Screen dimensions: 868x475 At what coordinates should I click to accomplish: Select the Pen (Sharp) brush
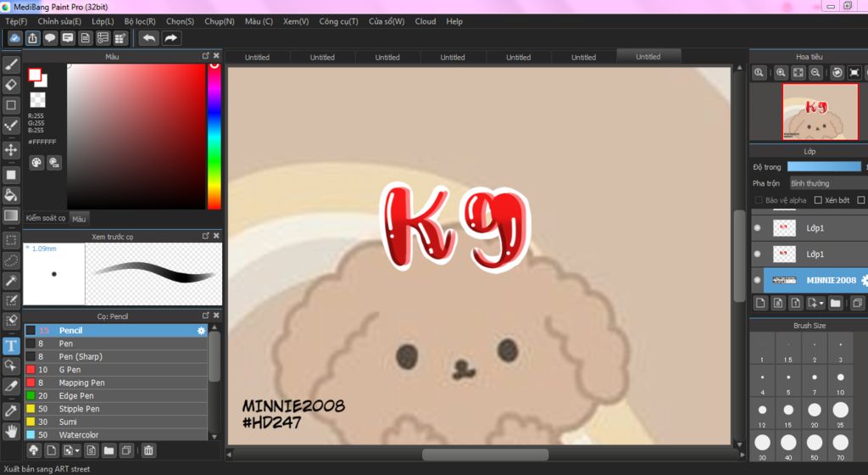pos(116,356)
